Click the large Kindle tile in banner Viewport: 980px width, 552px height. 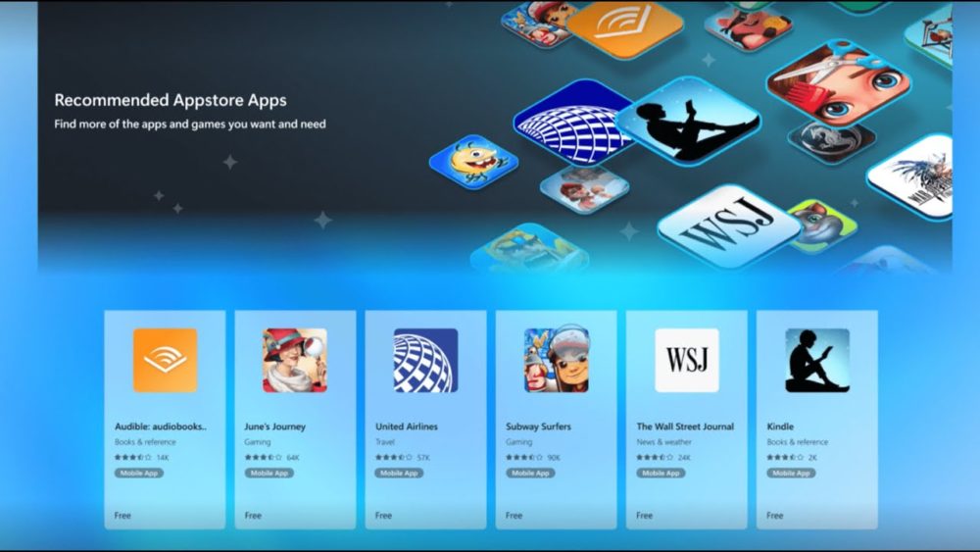pos(688,122)
